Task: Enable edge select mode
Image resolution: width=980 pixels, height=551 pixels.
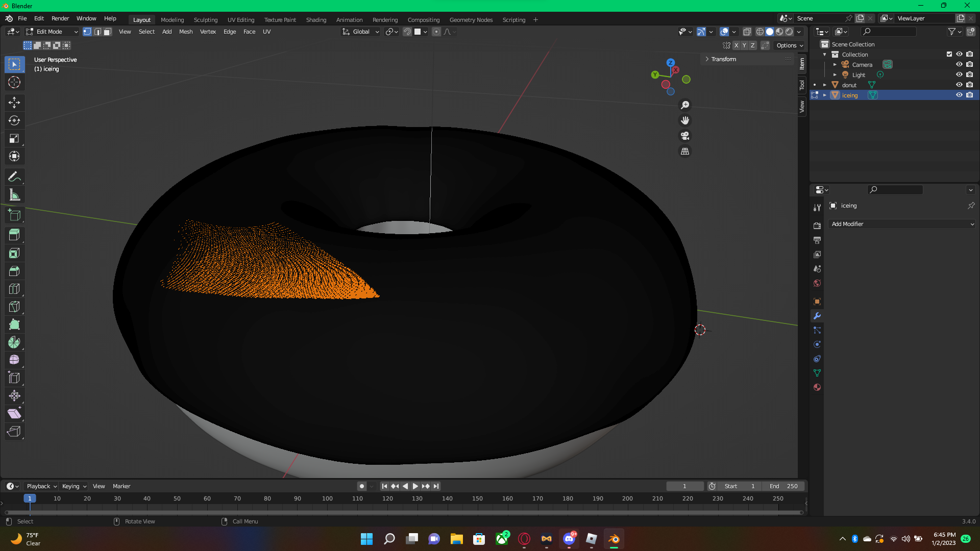Action: tap(97, 32)
